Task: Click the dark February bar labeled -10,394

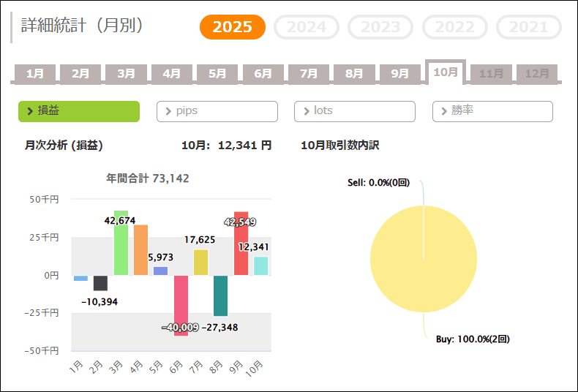Action: click(101, 283)
